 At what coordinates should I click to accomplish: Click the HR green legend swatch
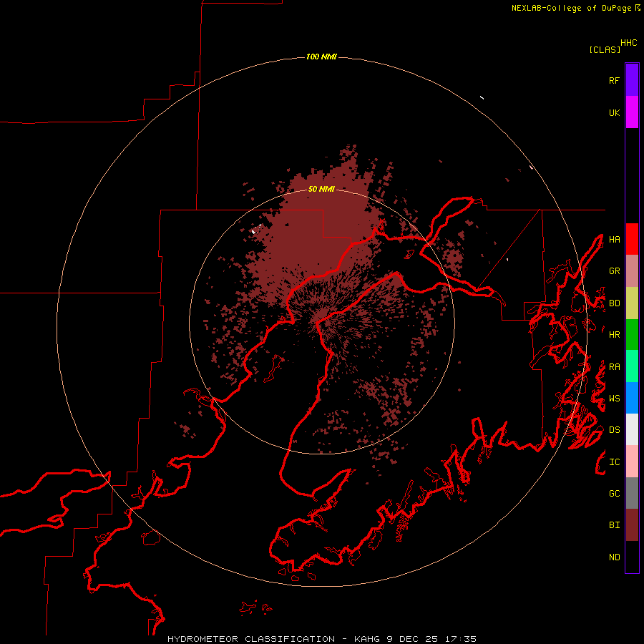point(632,334)
